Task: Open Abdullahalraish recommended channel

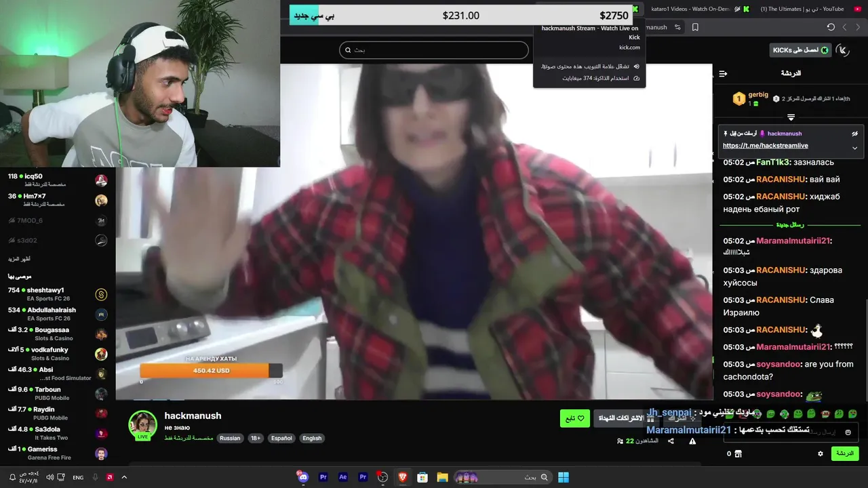Action: [58, 314]
